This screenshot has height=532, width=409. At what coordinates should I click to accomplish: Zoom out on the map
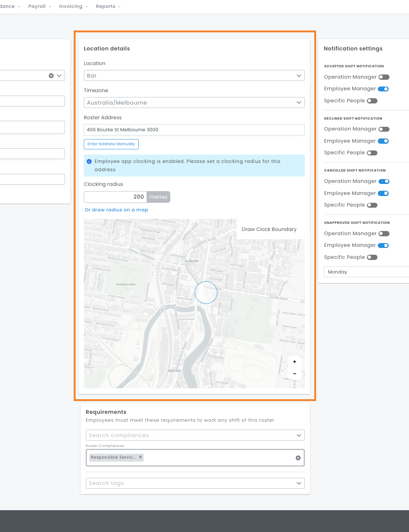click(294, 374)
